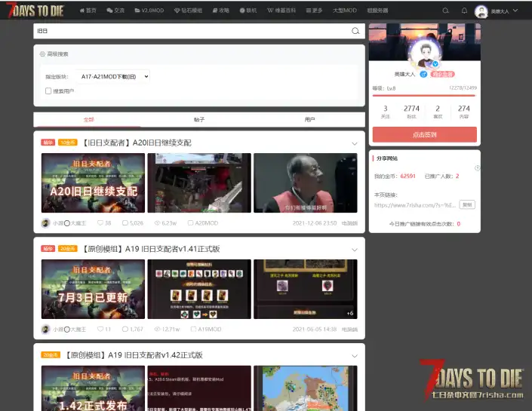Viewport: 532px width, 411px height.
Task: Open the gameplay sword screenshot thumbnail
Action: point(199,182)
